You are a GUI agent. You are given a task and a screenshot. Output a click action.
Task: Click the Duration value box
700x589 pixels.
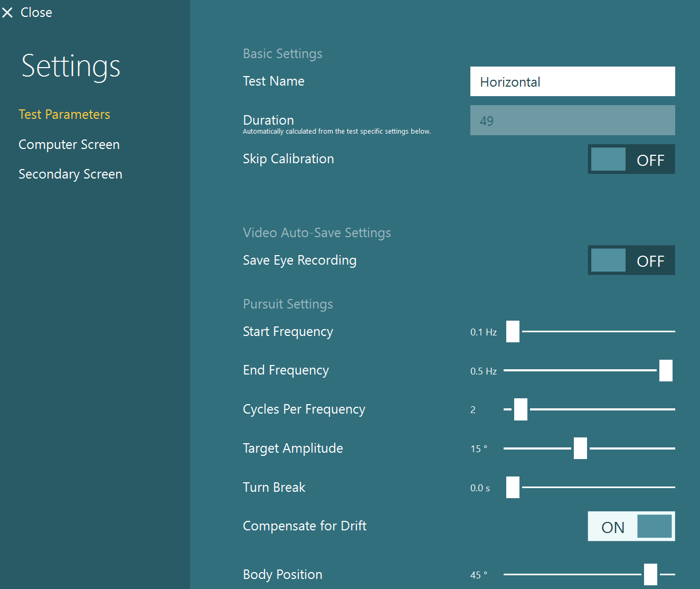[572, 120]
